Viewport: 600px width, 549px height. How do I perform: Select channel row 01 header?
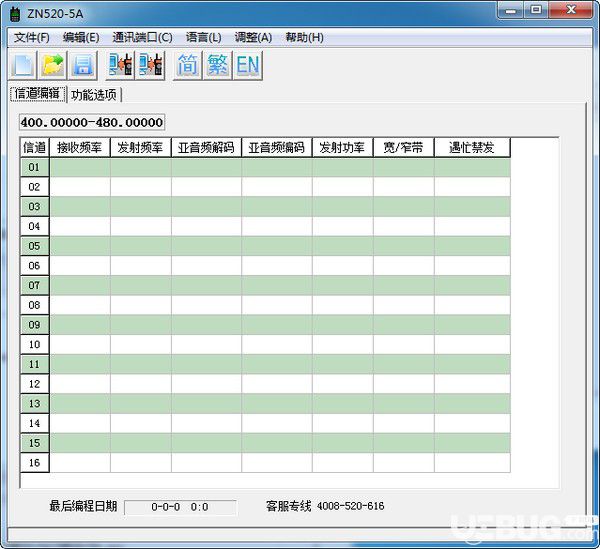(x=34, y=167)
